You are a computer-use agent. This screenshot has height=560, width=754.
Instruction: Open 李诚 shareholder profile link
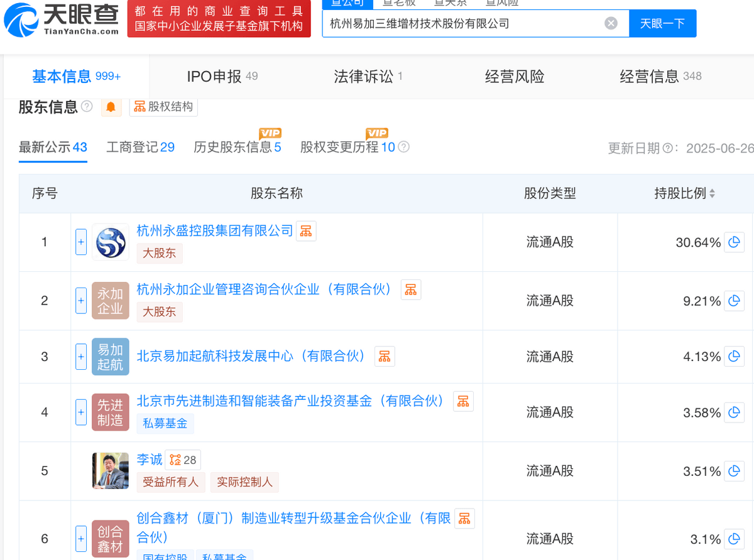pos(150,460)
